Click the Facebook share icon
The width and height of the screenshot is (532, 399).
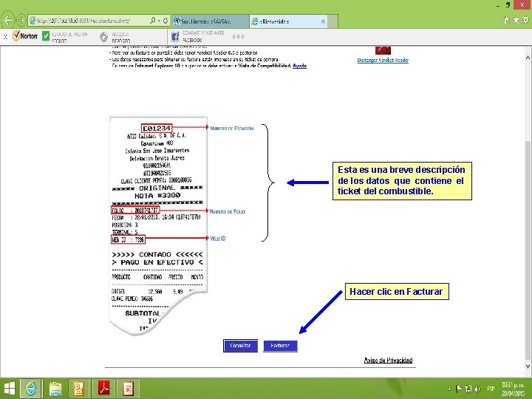click(174, 37)
